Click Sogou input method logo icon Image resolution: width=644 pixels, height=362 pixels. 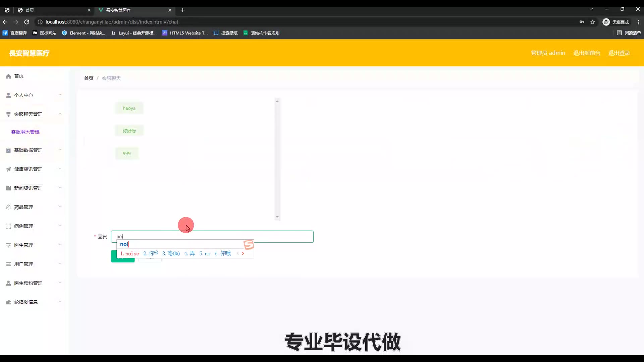249,245
